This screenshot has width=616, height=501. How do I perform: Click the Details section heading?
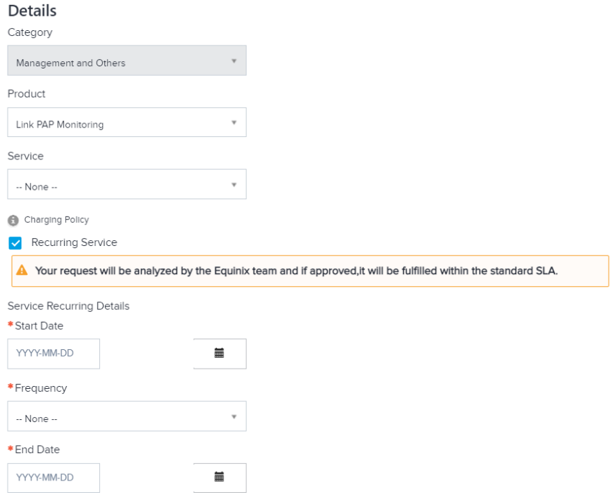pyautogui.click(x=32, y=11)
